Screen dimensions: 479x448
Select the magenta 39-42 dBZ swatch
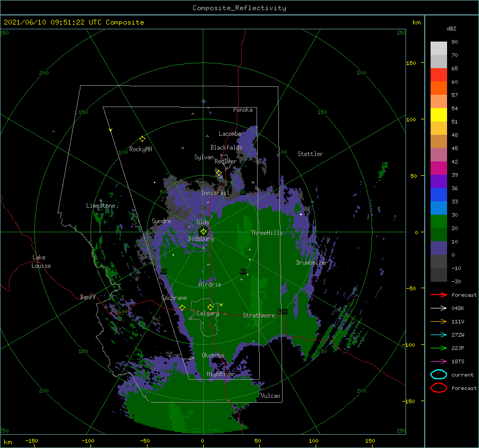point(439,168)
